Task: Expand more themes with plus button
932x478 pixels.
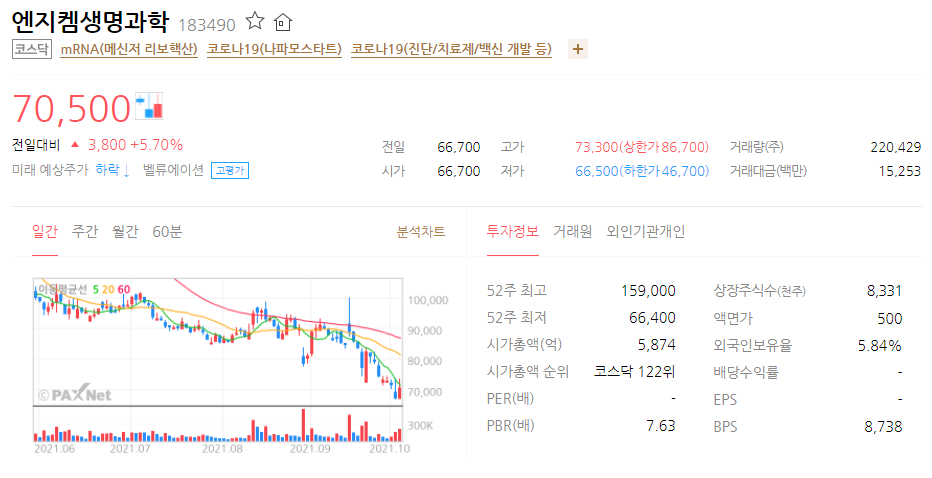Action: pos(578,49)
